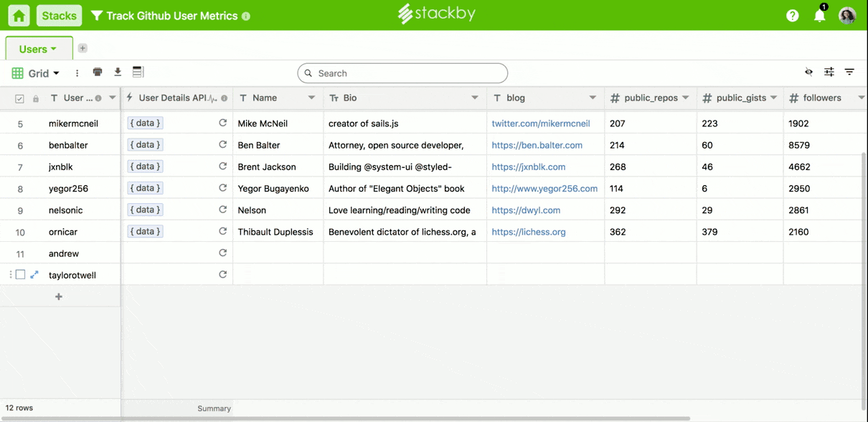Click the download/export icon
This screenshot has width=868, height=422.
(x=118, y=72)
